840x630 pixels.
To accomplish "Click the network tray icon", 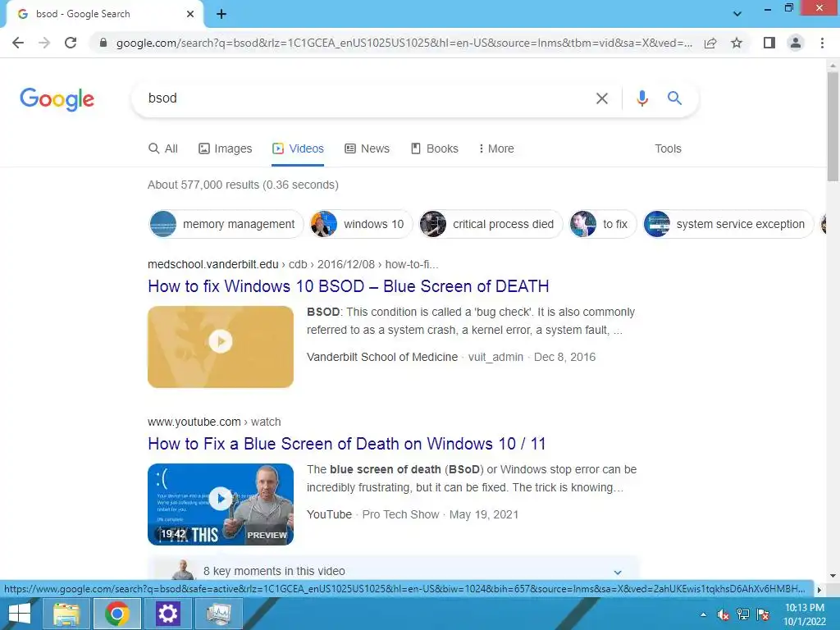I will pos(743,614).
